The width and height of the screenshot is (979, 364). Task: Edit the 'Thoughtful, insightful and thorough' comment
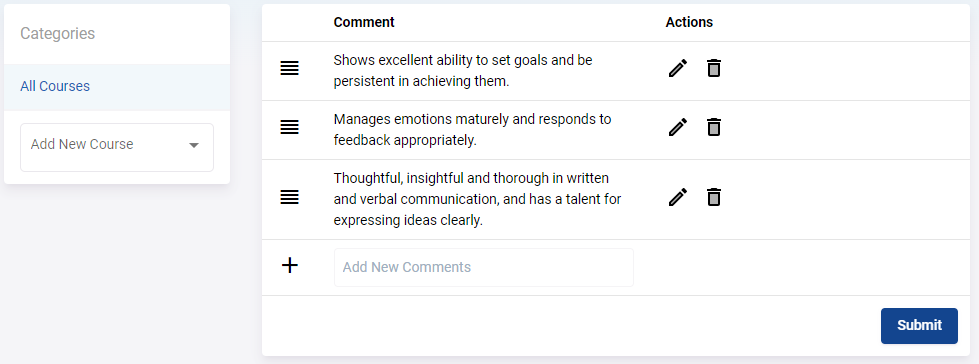click(677, 197)
